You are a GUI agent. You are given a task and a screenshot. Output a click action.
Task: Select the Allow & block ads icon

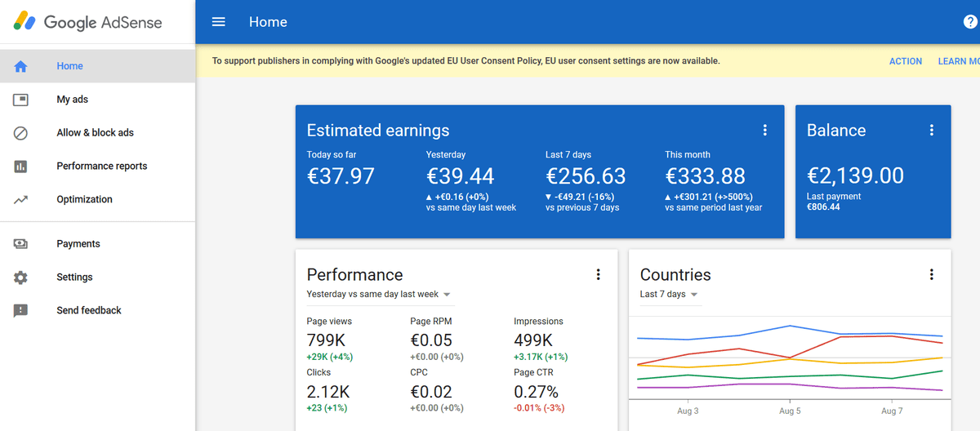coord(20,133)
